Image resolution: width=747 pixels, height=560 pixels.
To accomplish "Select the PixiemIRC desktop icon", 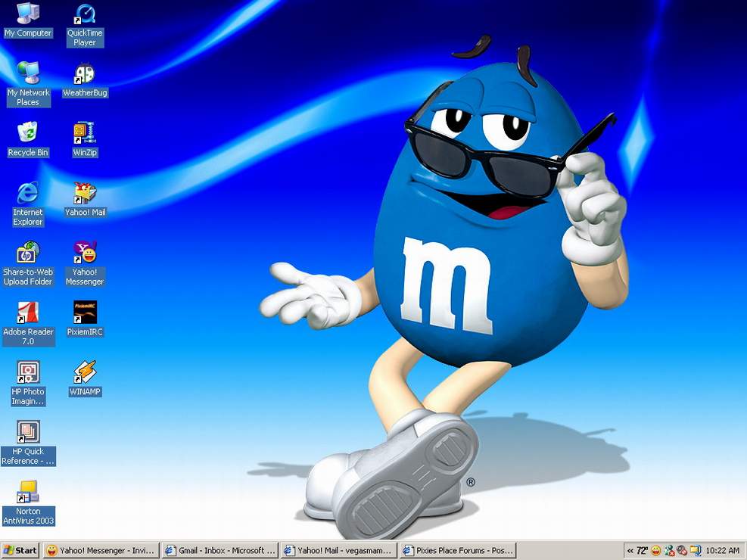I will pyautogui.click(x=85, y=313).
